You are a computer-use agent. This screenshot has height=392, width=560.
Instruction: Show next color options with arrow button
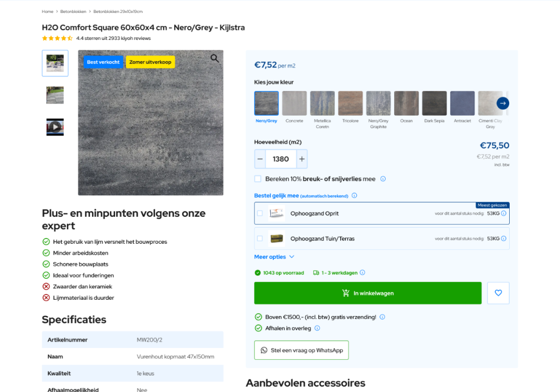(x=503, y=103)
